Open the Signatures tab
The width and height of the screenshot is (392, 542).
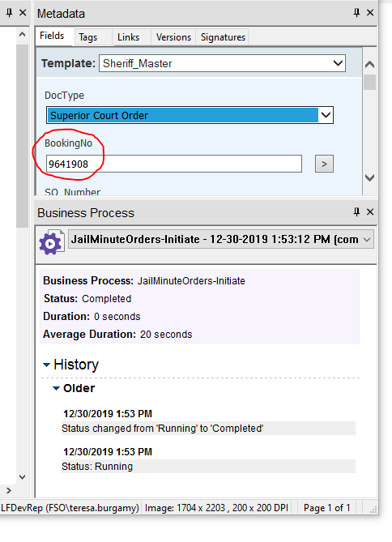click(x=223, y=37)
